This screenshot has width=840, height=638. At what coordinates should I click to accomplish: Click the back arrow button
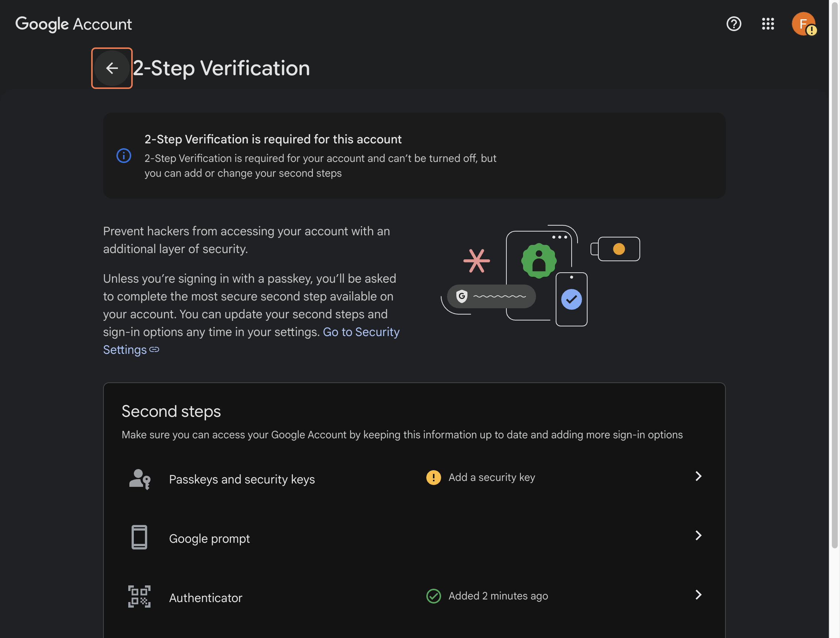tap(112, 68)
